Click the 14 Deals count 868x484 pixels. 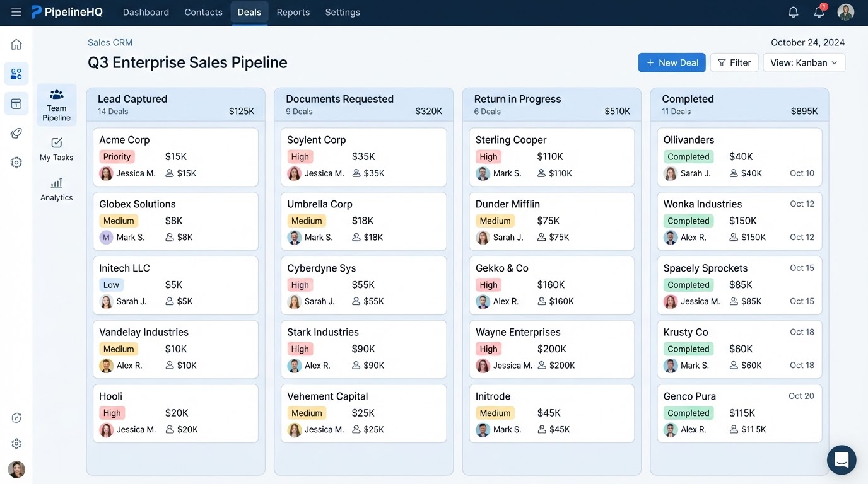113,112
